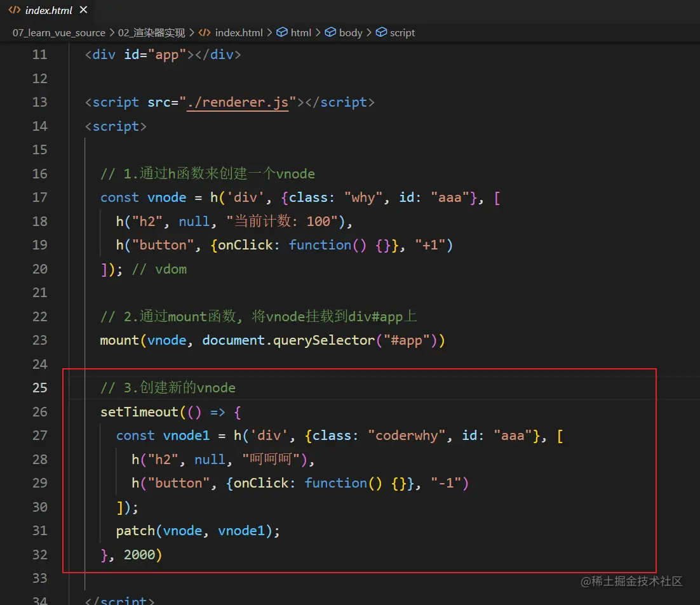700x605 pixels.
Task: Click 'setTimeout' on line 26
Action: 139,412
